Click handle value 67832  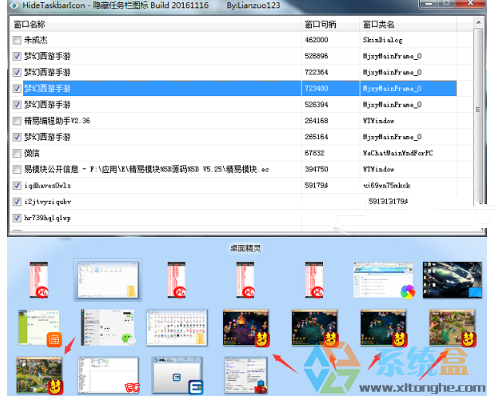pos(314,153)
